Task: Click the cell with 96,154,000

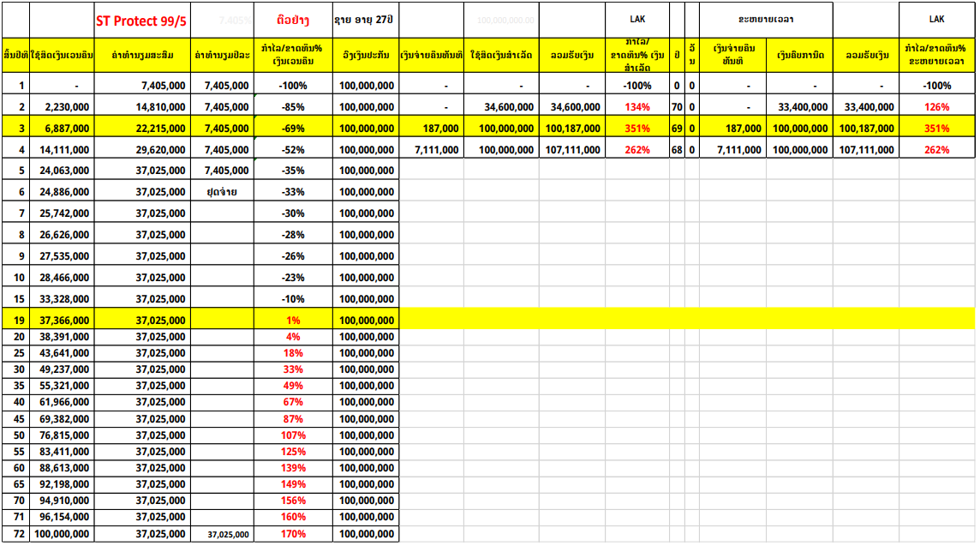Action: (62, 517)
